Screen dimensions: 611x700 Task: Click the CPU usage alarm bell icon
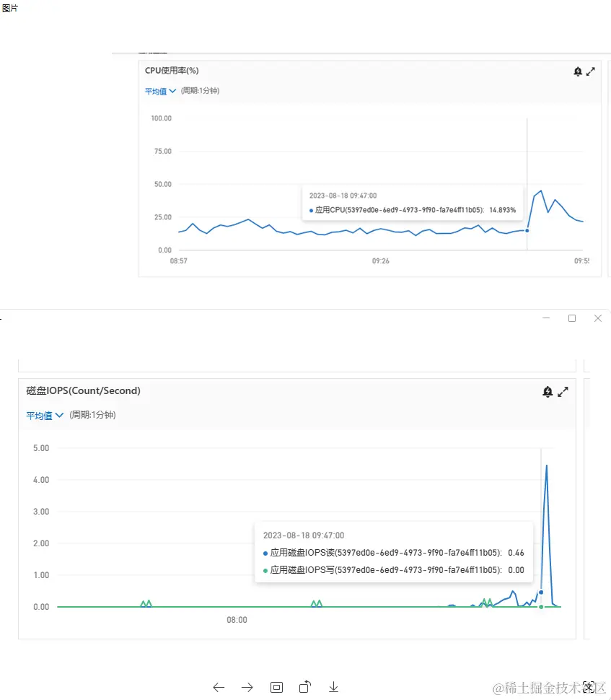pyautogui.click(x=578, y=71)
